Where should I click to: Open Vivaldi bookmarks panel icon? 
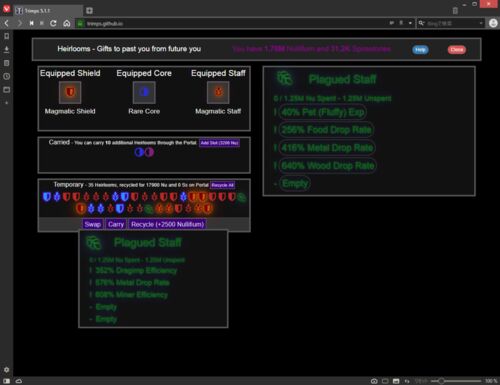pyautogui.click(x=6, y=36)
